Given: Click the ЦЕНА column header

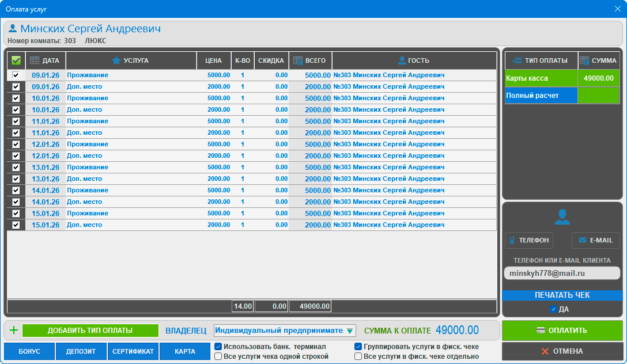Looking at the screenshot, I should click(x=214, y=60).
